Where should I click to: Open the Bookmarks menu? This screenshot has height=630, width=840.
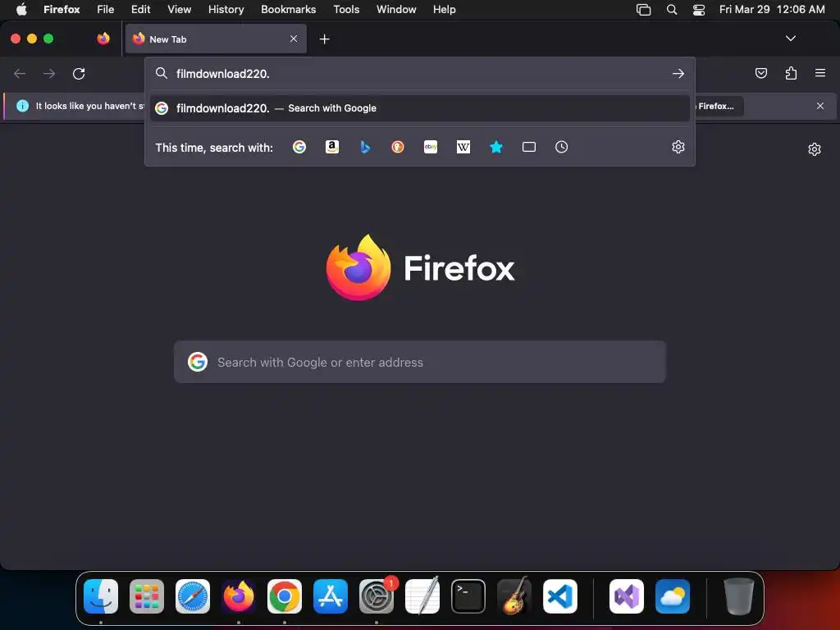click(288, 10)
